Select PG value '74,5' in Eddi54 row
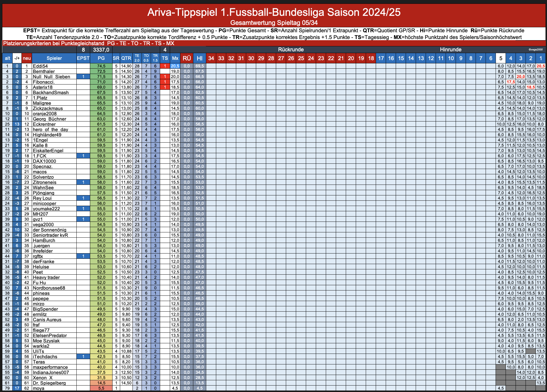Image resolution: width=547 pixels, height=392 pixels. [101, 66]
